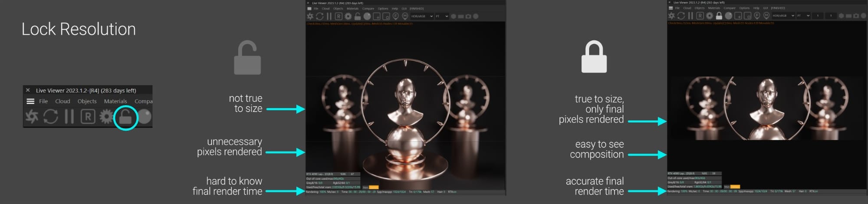The width and height of the screenshot is (868, 204).
Task: Open GUI menu in middle unlocked Live Viewer
Action: [x=404, y=9]
